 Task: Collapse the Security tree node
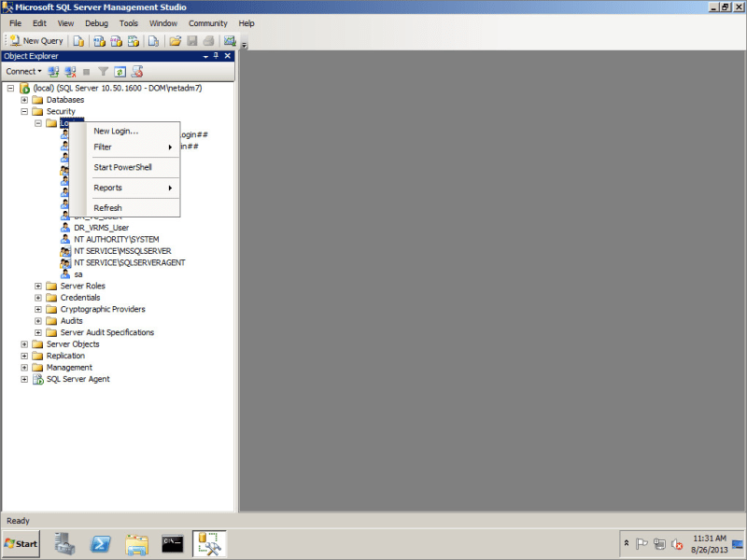(24, 111)
